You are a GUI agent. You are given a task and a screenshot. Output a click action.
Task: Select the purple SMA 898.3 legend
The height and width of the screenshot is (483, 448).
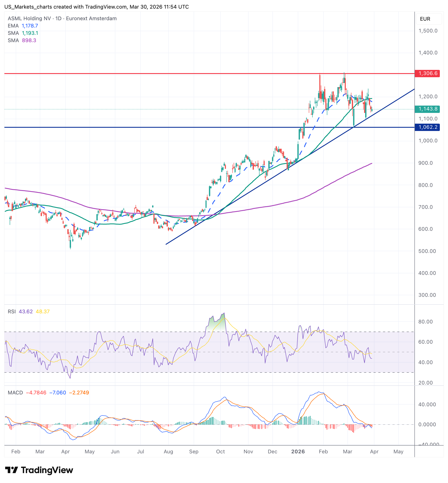click(22, 40)
